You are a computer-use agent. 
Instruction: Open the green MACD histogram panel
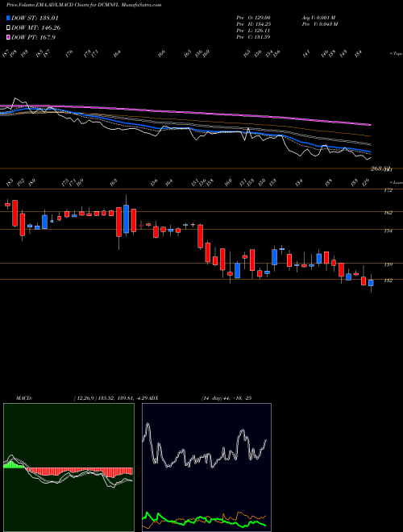coord(69,468)
